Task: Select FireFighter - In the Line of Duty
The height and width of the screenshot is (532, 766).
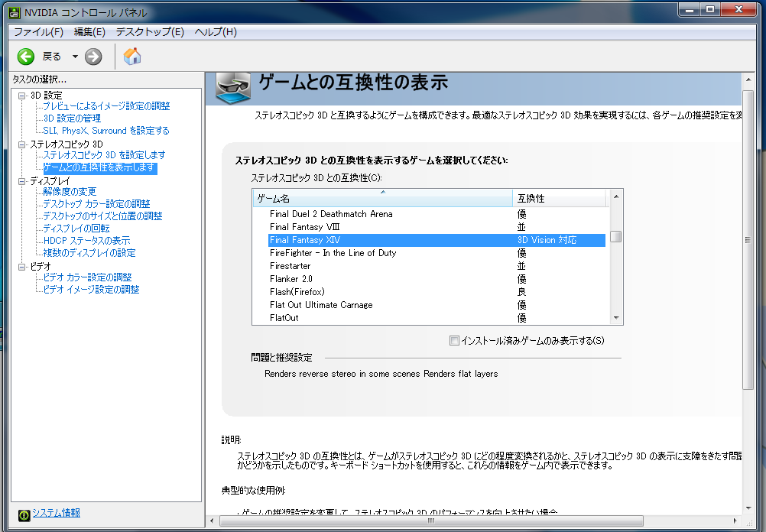Action: [437, 253]
